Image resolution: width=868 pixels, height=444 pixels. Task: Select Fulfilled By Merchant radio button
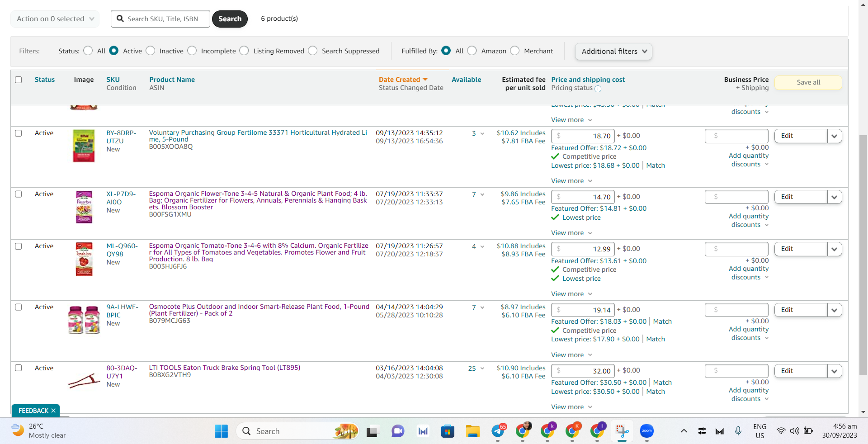[x=515, y=51]
